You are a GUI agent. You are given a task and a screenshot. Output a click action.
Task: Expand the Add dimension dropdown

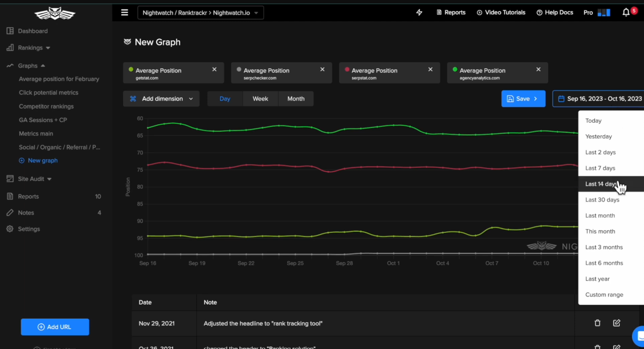click(x=161, y=98)
